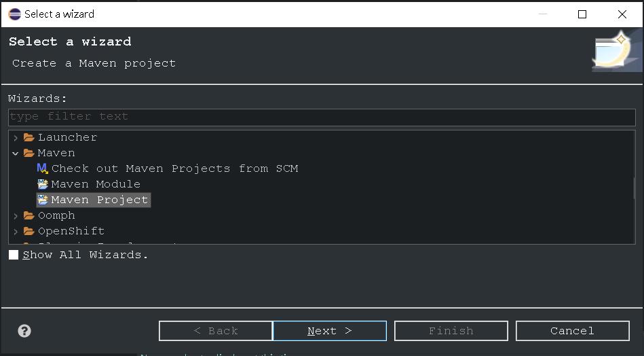Expand the Oomph tree node
Screen dimensions: 644x356
[16, 216]
